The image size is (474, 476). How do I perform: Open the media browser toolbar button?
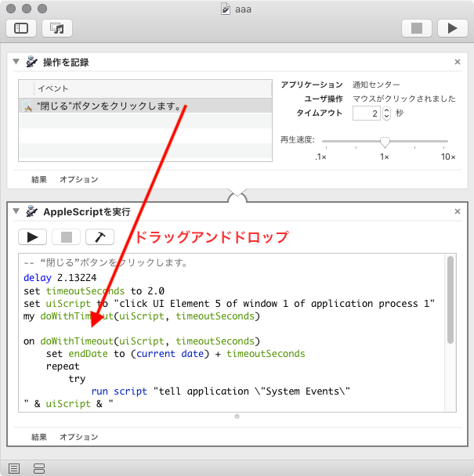pyautogui.click(x=57, y=28)
